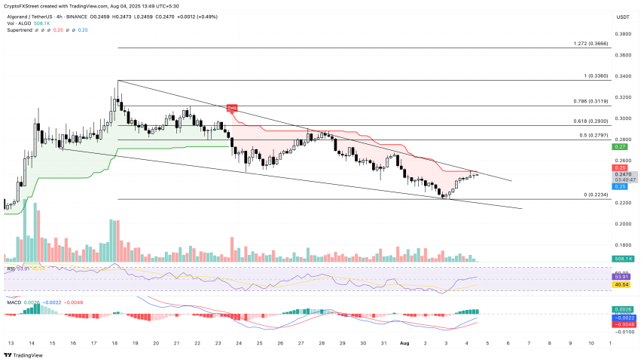Select the red 0.25 Supertrend price tag
The height and width of the screenshot is (362, 644).
click(x=621, y=167)
